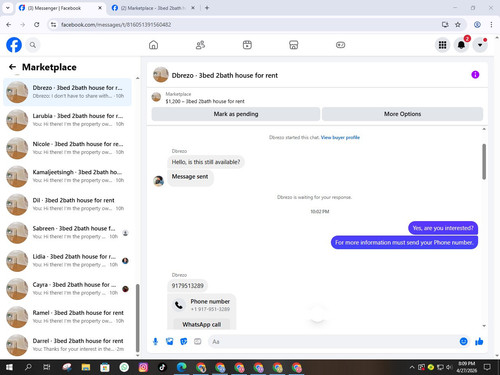
Task: Click the Dbrezo chat header title
Action: (224, 75)
